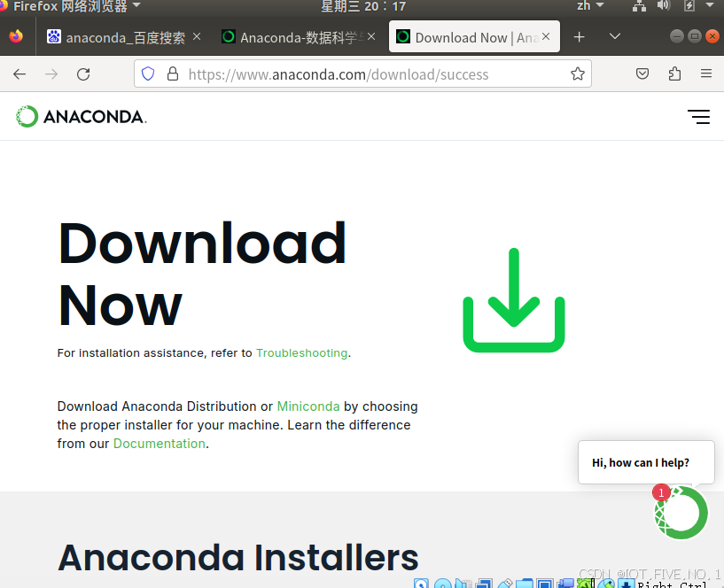Close the anaconda_百度搜索 tab
The width and height of the screenshot is (724, 588).
tap(197, 36)
